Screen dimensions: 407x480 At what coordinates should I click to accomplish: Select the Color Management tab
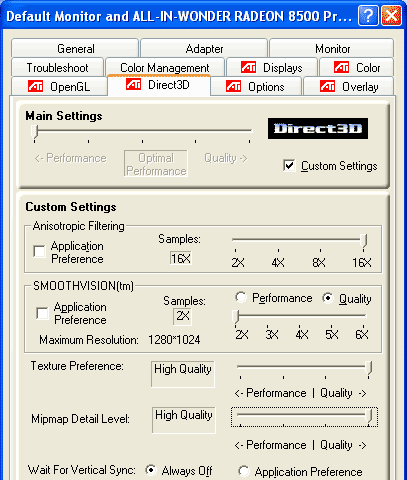165,68
